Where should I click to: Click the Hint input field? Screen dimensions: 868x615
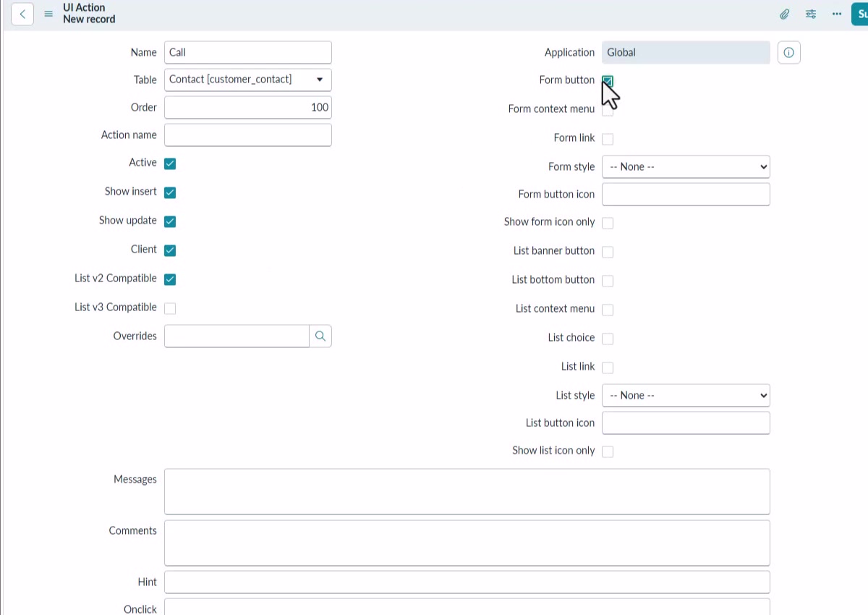(467, 582)
